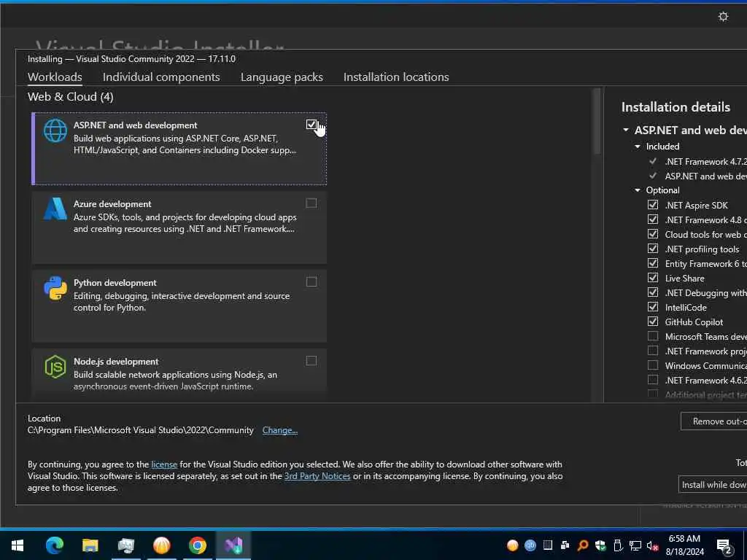This screenshot has height=560, width=747.
Task: Check Windows Communication Foundation option
Action: coord(653,365)
